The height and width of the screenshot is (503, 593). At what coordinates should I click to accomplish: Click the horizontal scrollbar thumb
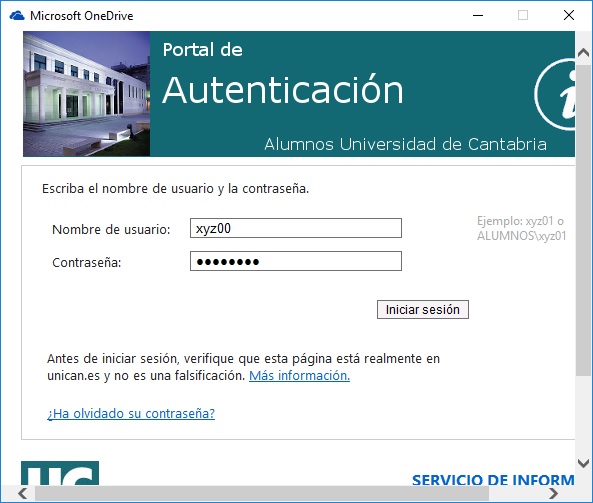click(262, 494)
